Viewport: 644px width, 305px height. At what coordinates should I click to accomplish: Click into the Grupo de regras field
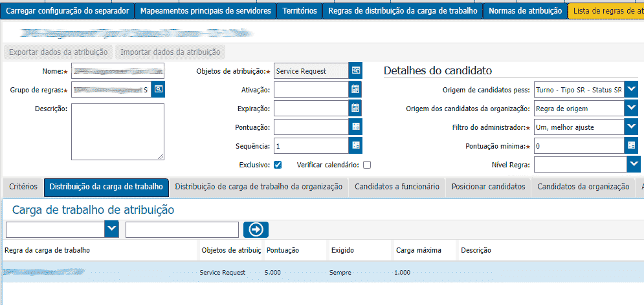(x=111, y=89)
